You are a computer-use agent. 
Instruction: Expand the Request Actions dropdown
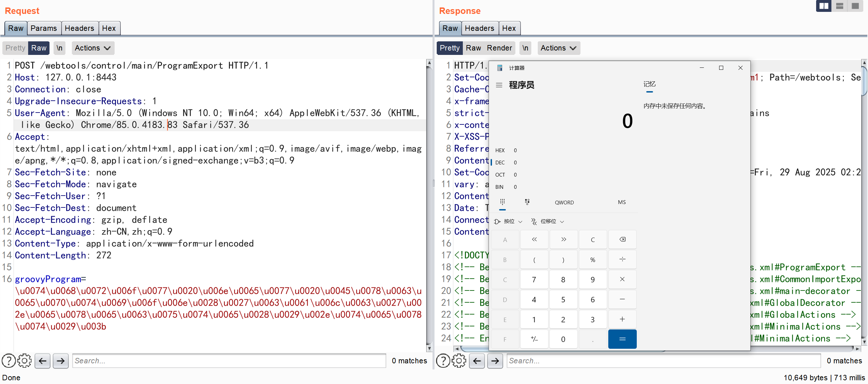pos(93,48)
